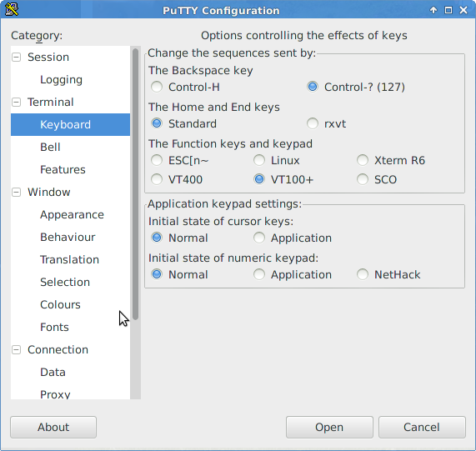476x451 pixels.
Task: Open the Translation category
Action: click(x=69, y=259)
